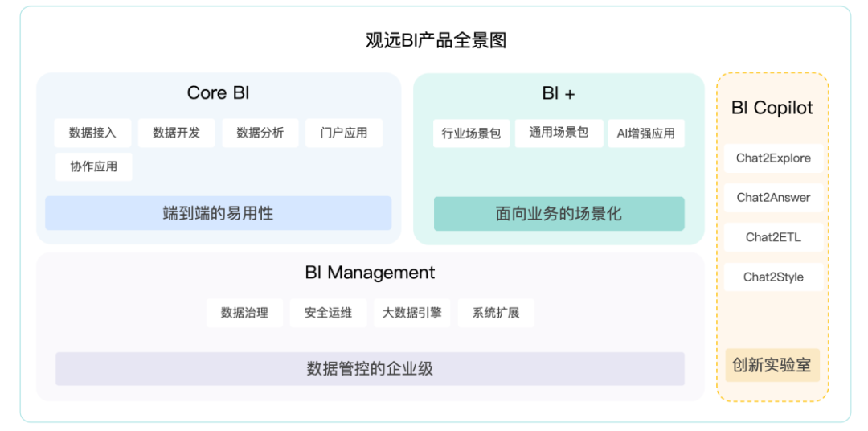Select the Chat2Answer item
The height and width of the screenshot is (431, 868).
[773, 198]
